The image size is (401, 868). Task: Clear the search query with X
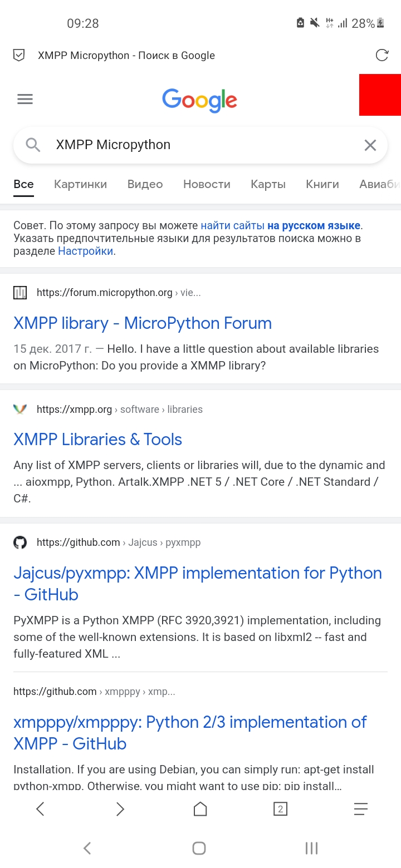click(x=370, y=145)
